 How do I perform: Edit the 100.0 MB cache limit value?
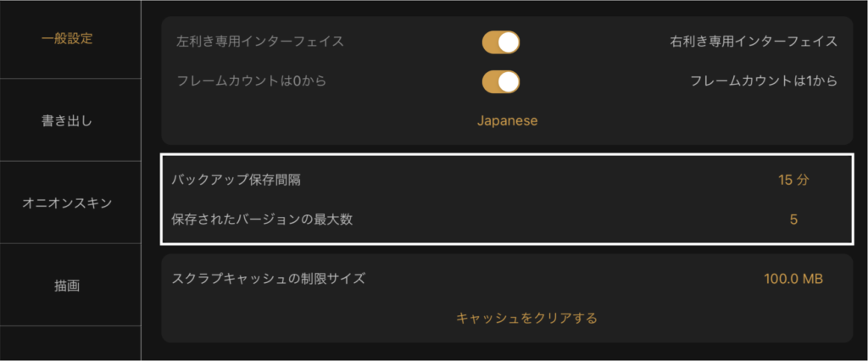793,279
